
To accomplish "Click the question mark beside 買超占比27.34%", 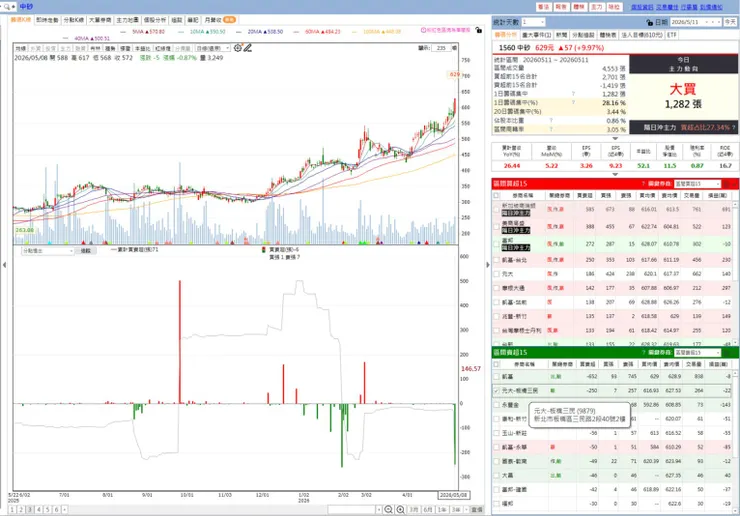I will click(733, 127).
